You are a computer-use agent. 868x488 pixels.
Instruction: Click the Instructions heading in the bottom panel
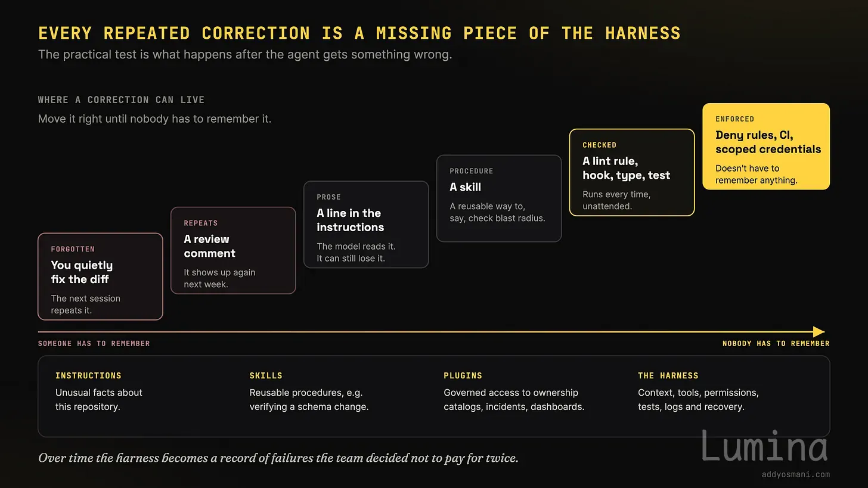click(x=88, y=375)
